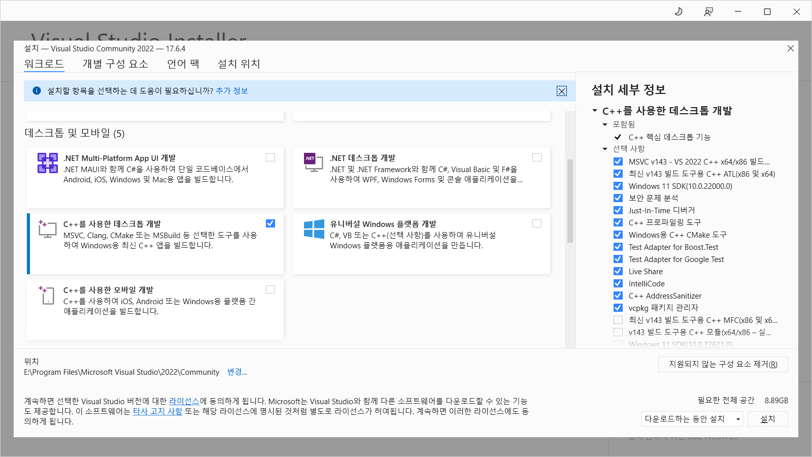The width and height of the screenshot is (812, 457).
Task: Uncheck 보안 문제 분석 option
Action: (618, 198)
